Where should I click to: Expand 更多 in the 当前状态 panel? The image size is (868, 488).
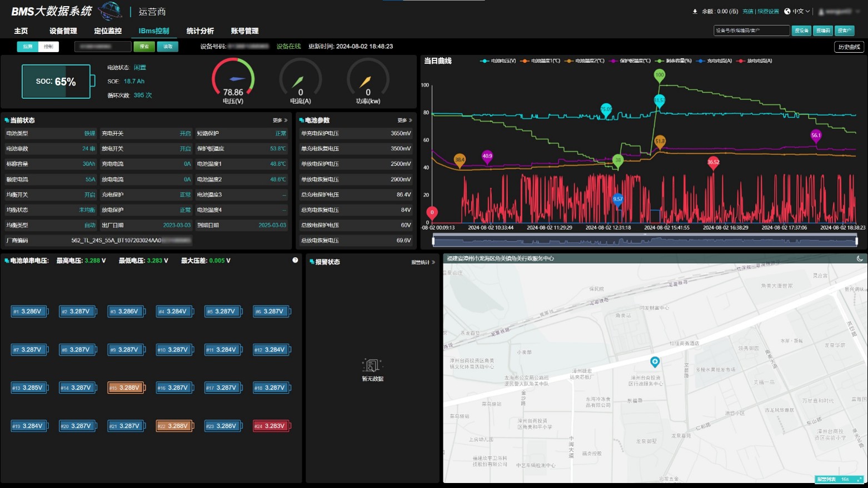(280, 120)
